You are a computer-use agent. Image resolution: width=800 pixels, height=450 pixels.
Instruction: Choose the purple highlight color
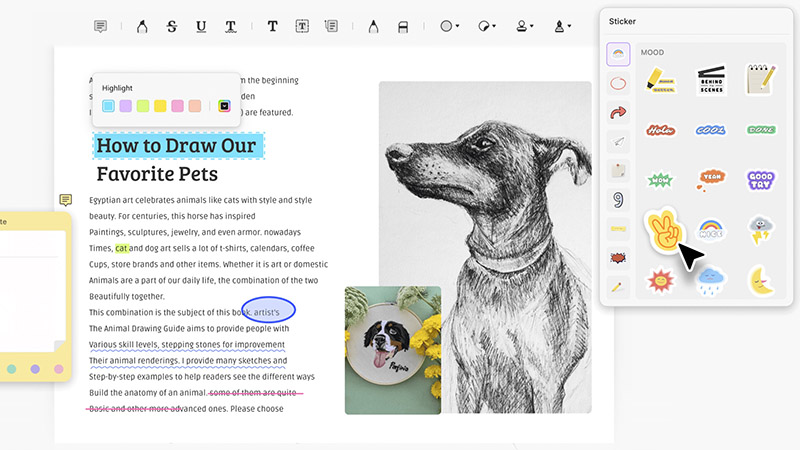pyautogui.click(x=126, y=106)
